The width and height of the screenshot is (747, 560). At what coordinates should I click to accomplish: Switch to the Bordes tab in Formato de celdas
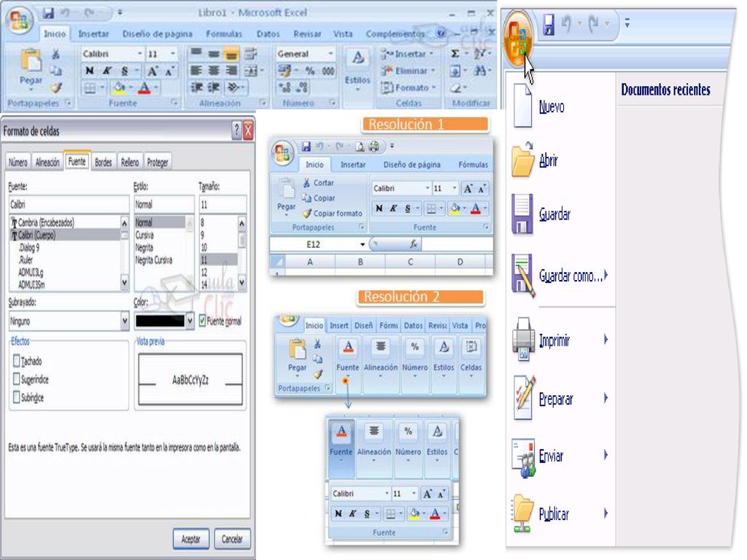click(x=103, y=162)
